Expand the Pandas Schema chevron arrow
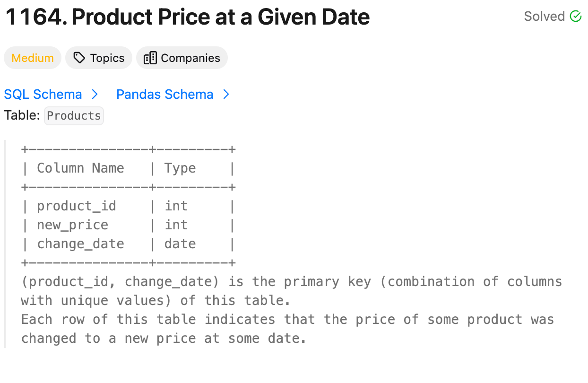This screenshot has width=588, height=383. [226, 95]
